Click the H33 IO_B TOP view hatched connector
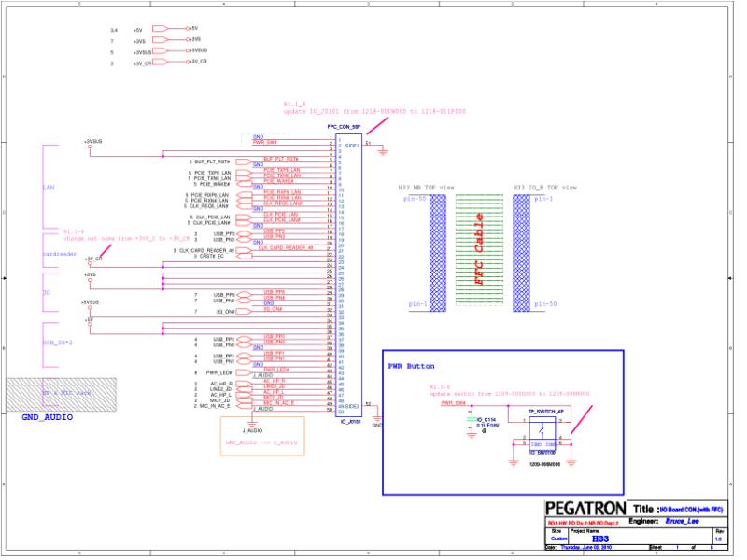747x560 pixels. [x=521, y=253]
